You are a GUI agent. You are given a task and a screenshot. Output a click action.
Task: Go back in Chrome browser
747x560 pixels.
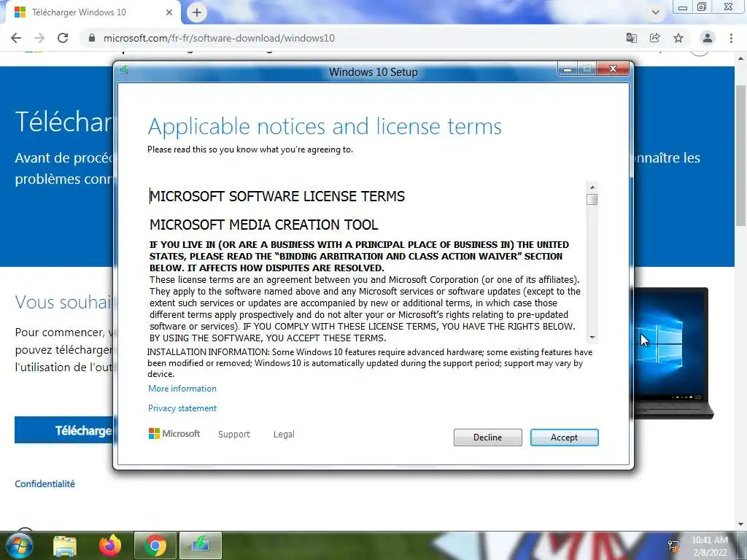[x=16, y=38]
